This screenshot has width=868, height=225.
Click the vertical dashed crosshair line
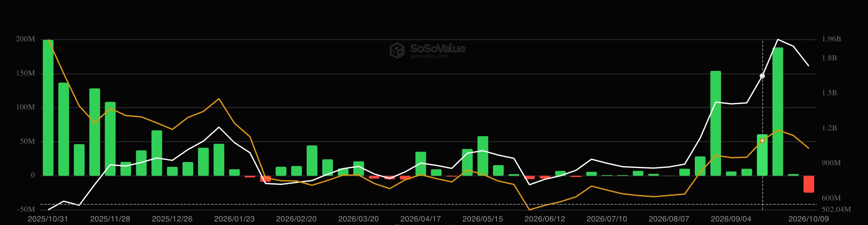click(x=763, y=125)
